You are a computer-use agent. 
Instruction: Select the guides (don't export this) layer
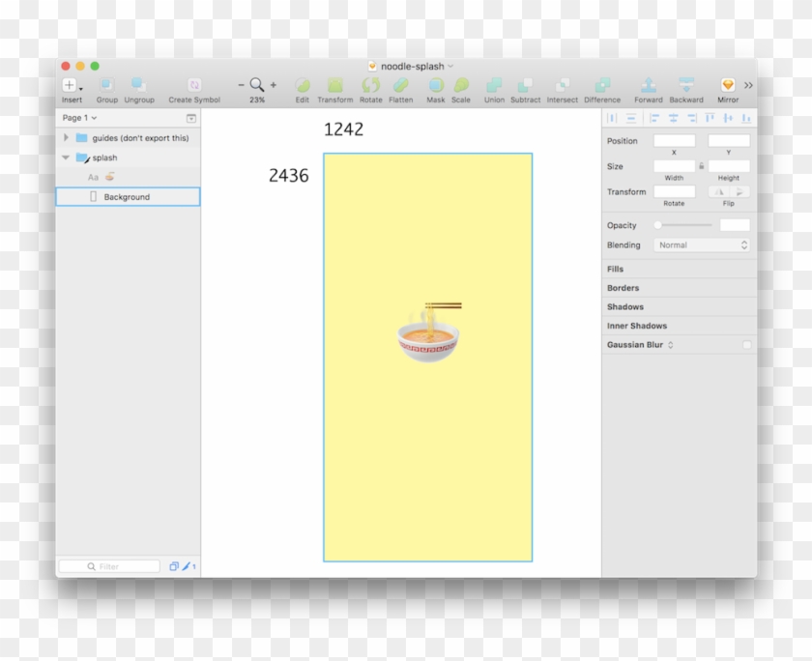pos(128,137)
